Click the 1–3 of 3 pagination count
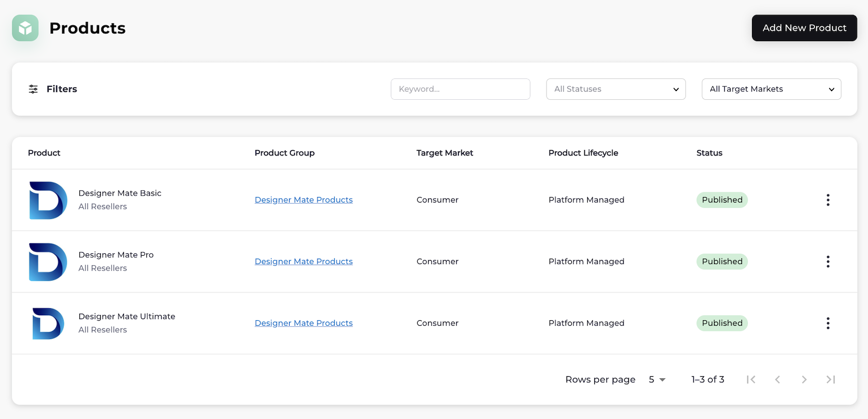Image resolution: width=868 pixels, height=419 pixels. coord(708,379)
